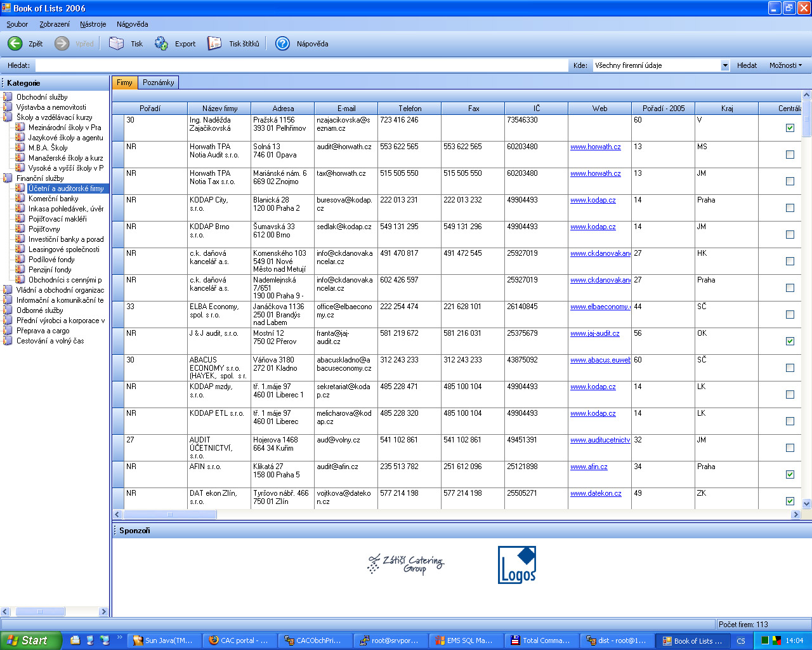Select Pojišťovací makléři in category tree

(x=58, y=219)
